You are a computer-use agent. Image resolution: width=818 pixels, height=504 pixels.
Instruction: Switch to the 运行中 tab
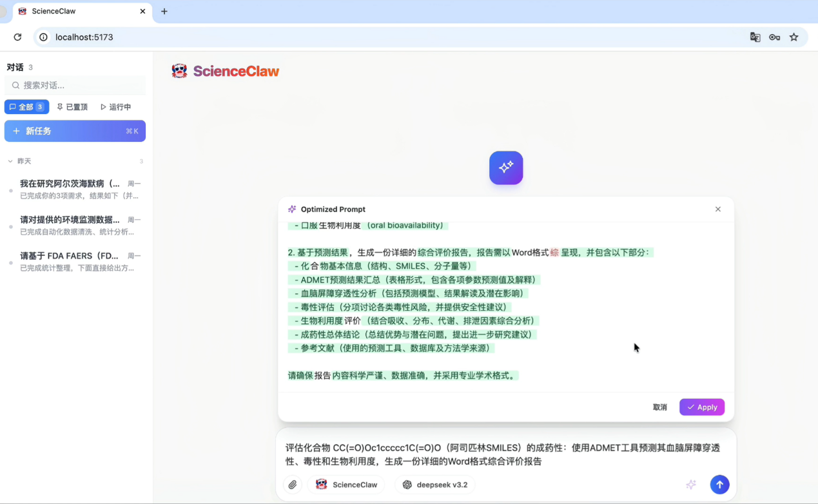point(115,107)
